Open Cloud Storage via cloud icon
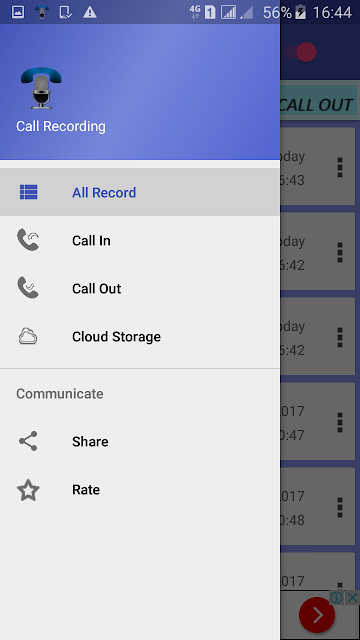This screenshot has width=360, height=640. [x=28, y=336]
